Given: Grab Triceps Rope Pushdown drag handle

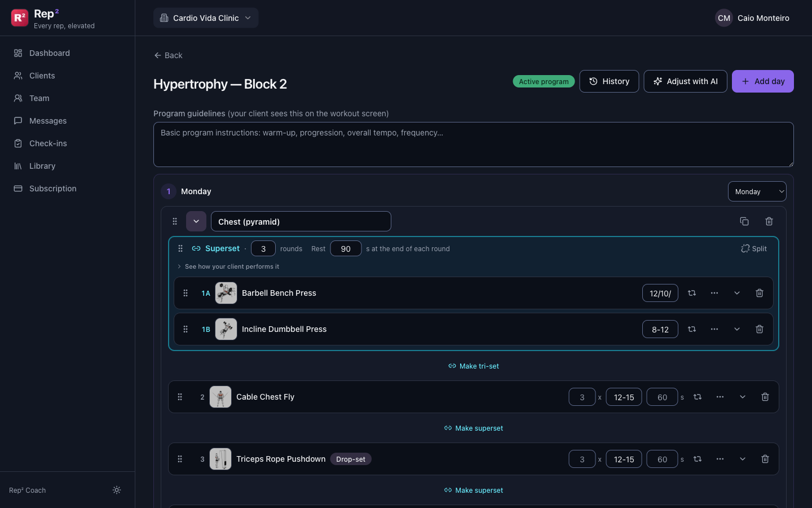Looking at the screenshot, I should 180,459.
